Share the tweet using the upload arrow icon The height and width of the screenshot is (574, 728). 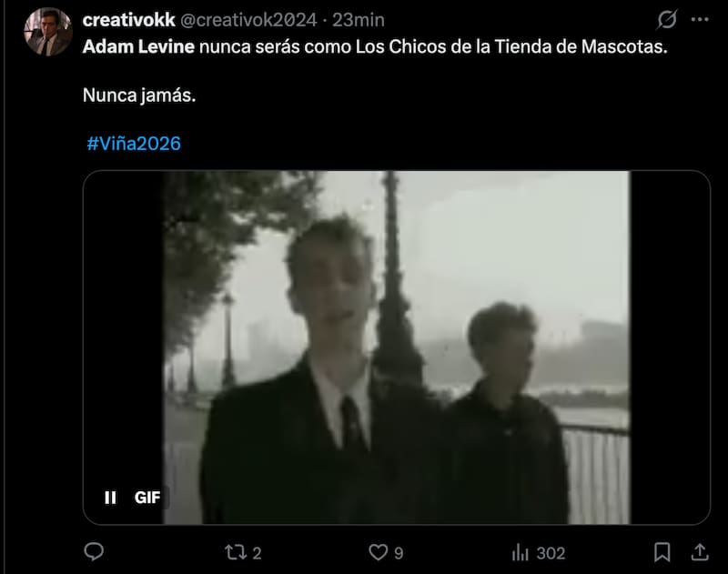[700, 552]
